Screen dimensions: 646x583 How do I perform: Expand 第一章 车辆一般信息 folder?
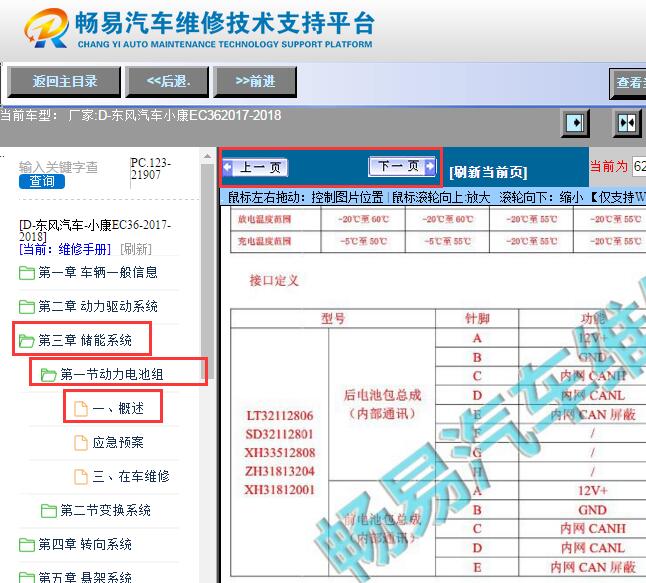(98, 272)
